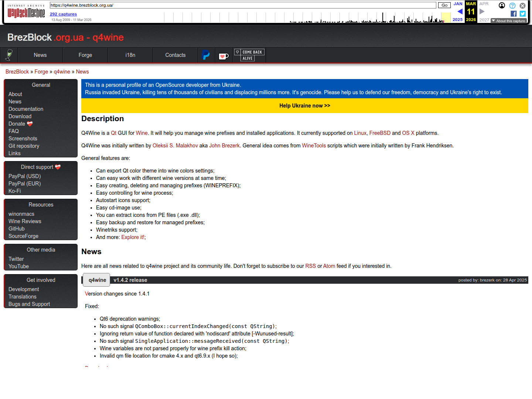
Task: Open the v1.4.2 release news title
Action: coord(130,280)
